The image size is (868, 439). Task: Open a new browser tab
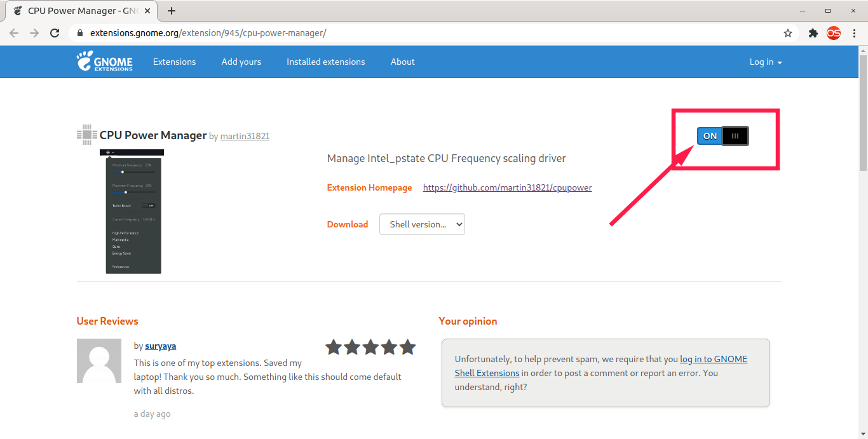[172, 11]
